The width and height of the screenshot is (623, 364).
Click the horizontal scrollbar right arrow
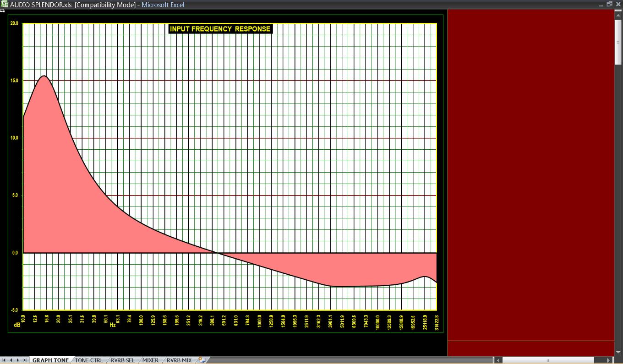(x=609, y=360)
